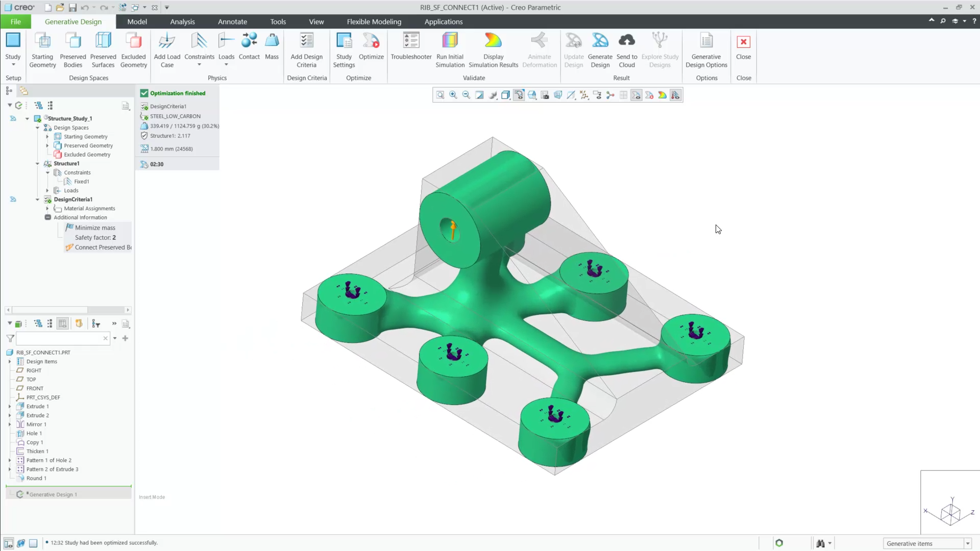980x551 pixels.
Task: Select the Mass tool
Action: coord(272,47)
